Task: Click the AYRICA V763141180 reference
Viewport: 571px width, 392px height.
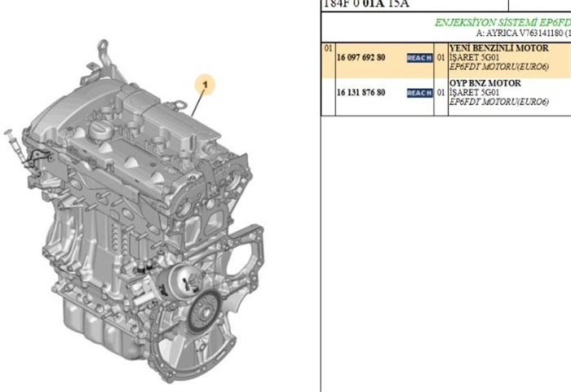Action: [522, 33]
